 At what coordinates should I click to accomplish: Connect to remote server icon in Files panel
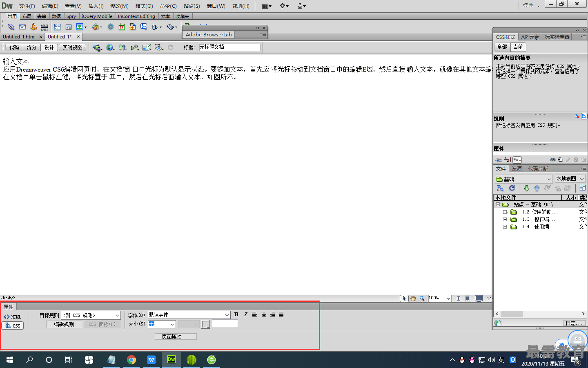pyautogui.click(x=500, y=188)
